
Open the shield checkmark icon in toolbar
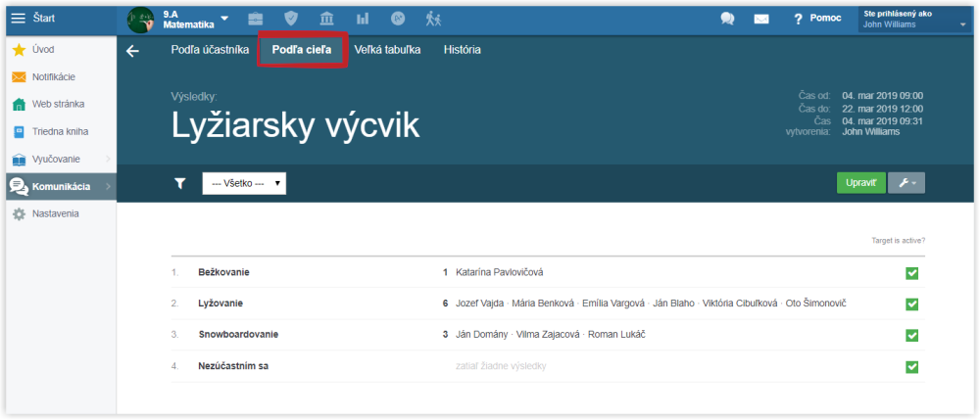(291, 19)
